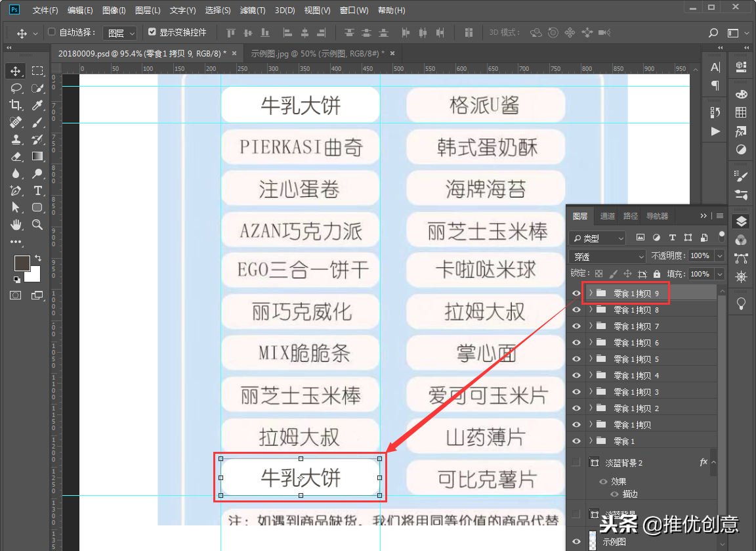Uncheck the 显示变换控件 checkbox
This screenshot has width=756, height=551.
click(x=152, y=32)
